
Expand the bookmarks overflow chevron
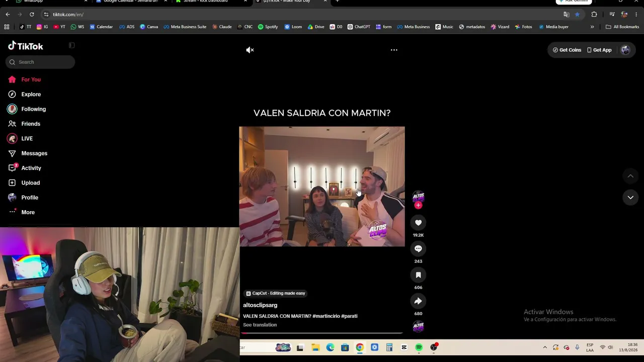tap(592, 27)
